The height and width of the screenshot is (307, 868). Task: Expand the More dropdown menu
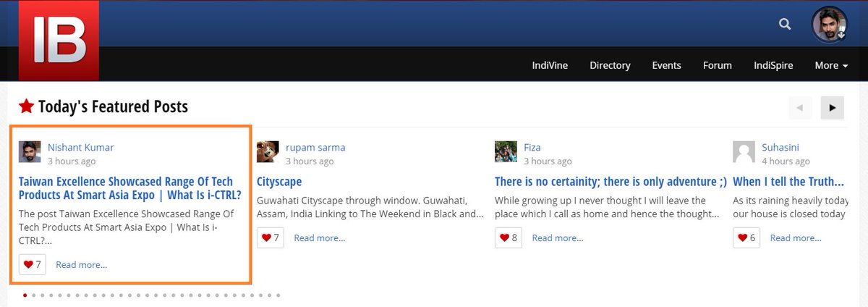(831, 65)
